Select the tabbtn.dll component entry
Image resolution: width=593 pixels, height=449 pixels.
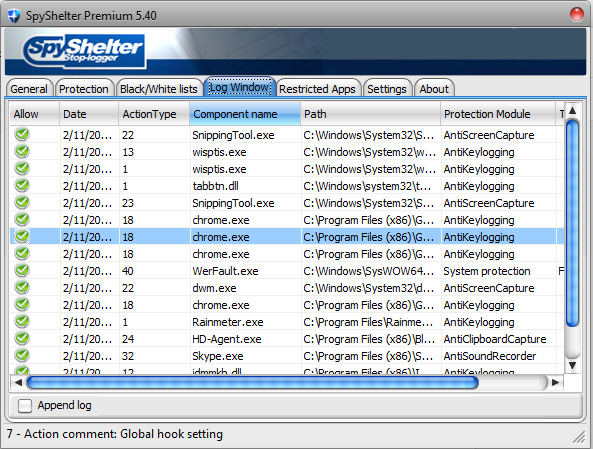pos(216,186)
